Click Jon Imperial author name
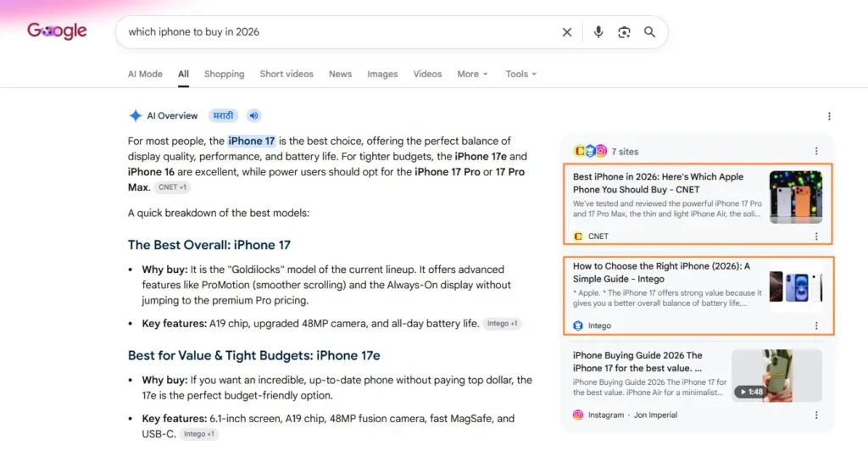This screenshot has height=451, width=868. 655,415
